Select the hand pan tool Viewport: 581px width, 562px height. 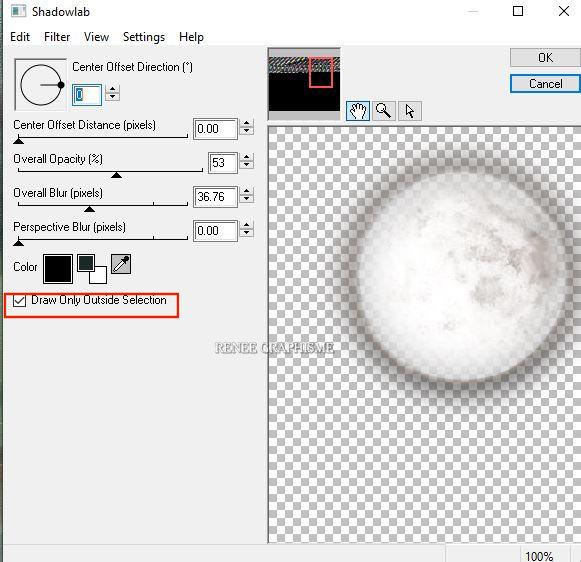(358, 111)
